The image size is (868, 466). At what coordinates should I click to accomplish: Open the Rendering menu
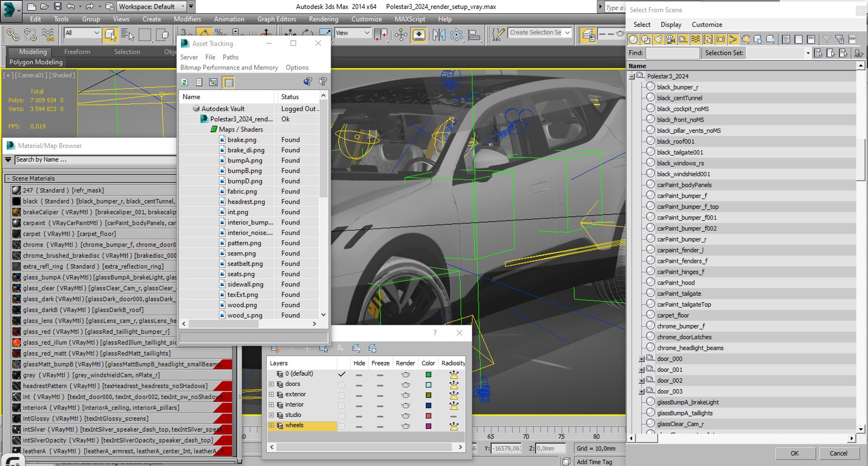(323, 19)
